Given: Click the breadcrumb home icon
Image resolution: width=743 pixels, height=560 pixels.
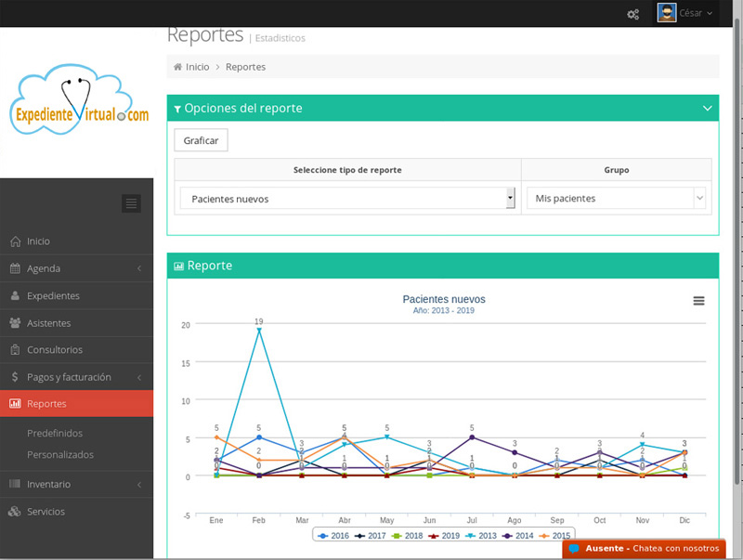Looking at the screenshot, I should click(177, 67).
